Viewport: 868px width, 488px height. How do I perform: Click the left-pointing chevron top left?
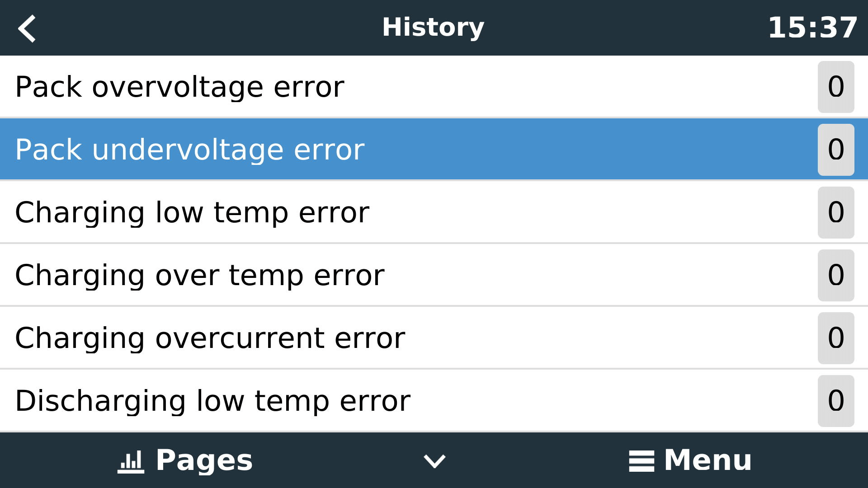[x=27, y=28]
